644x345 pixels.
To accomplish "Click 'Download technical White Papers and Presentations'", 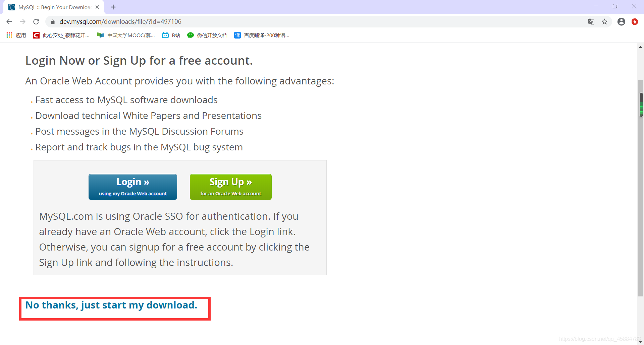I will pyautogui.click(x=148, y=116).
